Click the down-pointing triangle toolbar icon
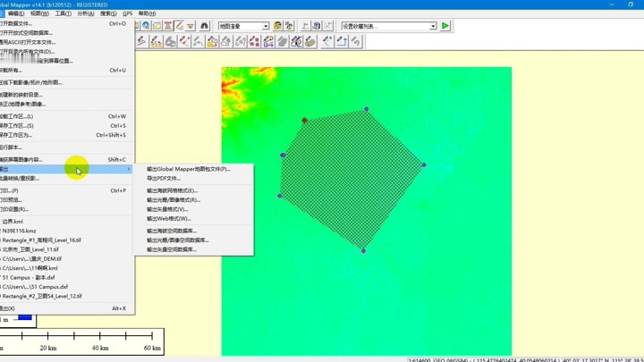Screen dimensions: 644x362 (191, 26)
